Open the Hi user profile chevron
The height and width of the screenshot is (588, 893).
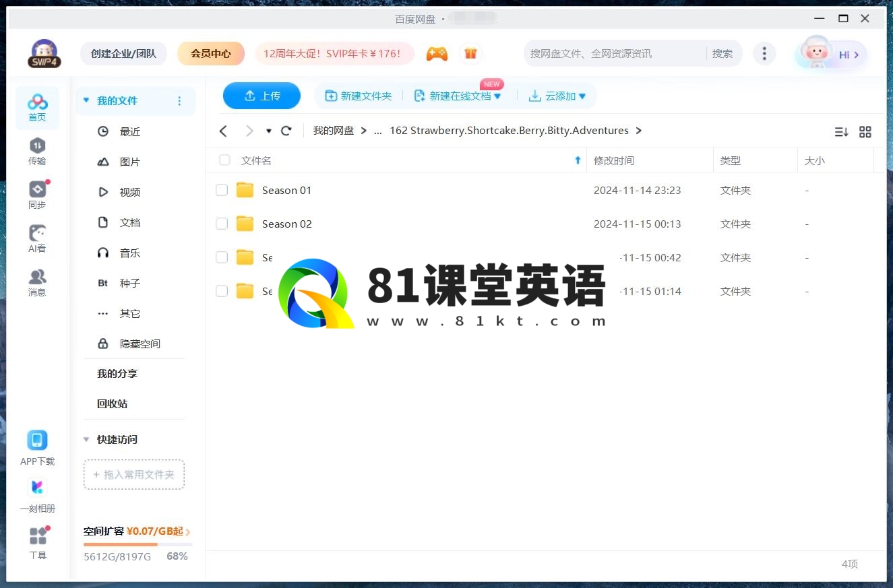[x=856, y=55]
